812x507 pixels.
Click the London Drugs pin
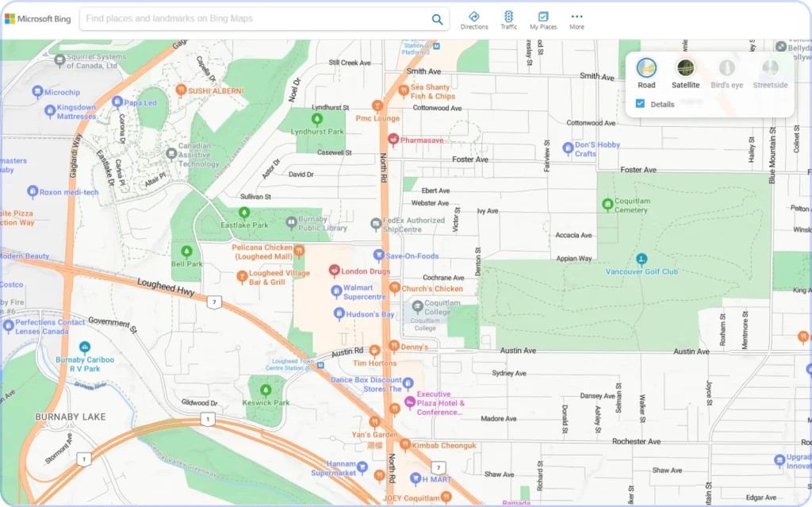coord(334,271)
